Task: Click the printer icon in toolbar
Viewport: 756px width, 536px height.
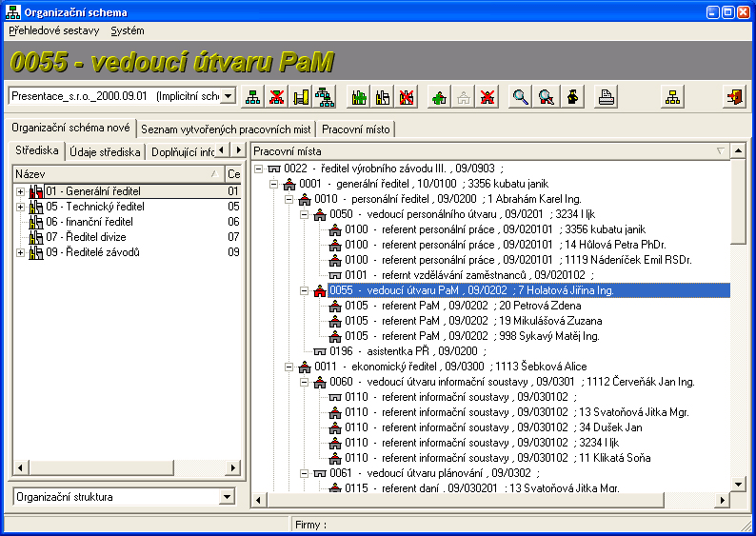Action: pos(607,97)
